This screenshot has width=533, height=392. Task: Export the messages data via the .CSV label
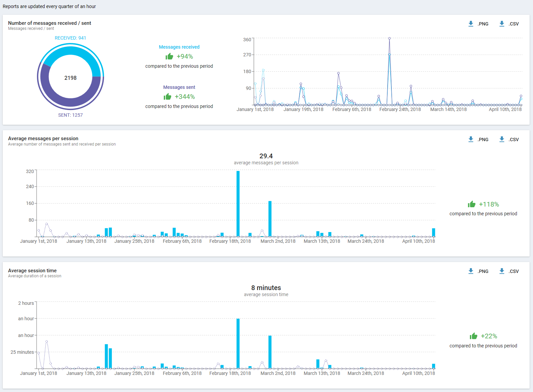514,24
